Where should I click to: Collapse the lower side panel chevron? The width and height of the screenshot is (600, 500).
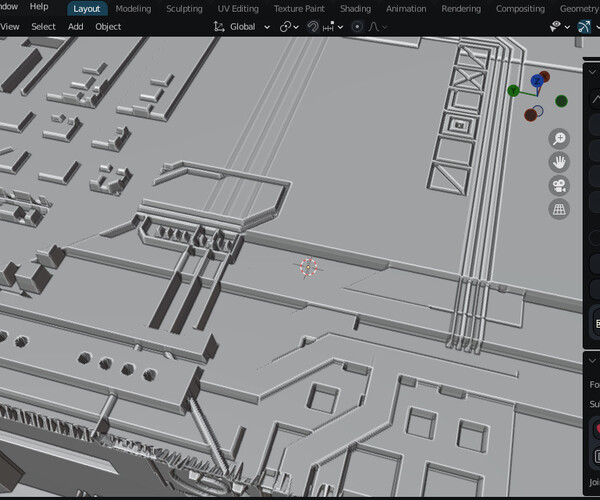(x=592, y=361)
